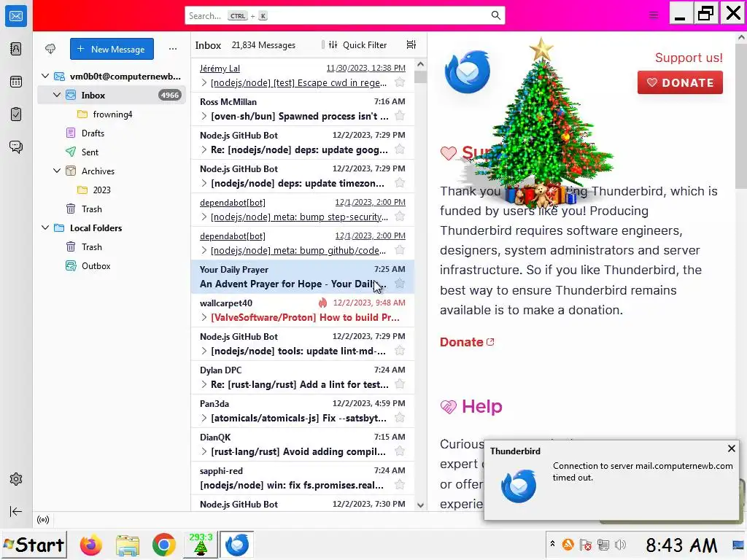Image resolution: width=747 pixels, height=560 pixels.
Task: Click the online status indicator icon
Action: 43,519
